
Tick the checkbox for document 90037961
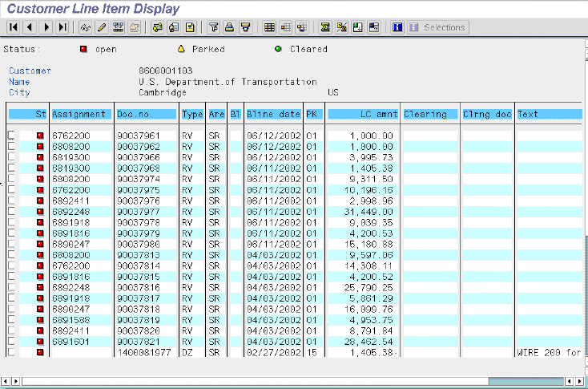pos(11,136)
